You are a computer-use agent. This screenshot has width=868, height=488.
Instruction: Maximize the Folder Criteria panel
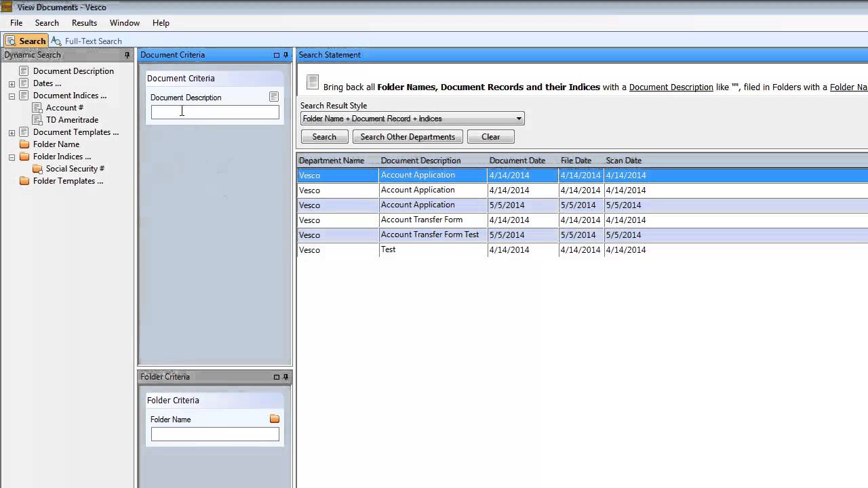coord(277,377)
